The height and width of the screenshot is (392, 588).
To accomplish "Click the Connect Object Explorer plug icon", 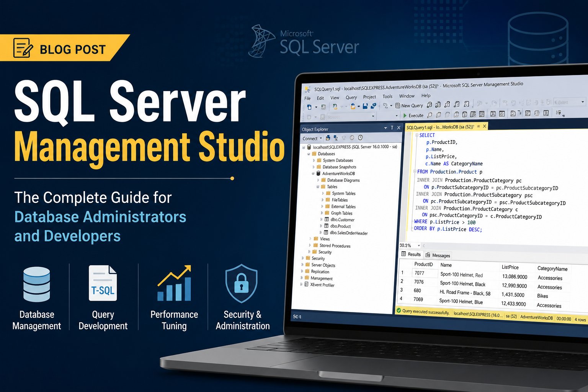I will pyautogui.click(x=328, y=138).
